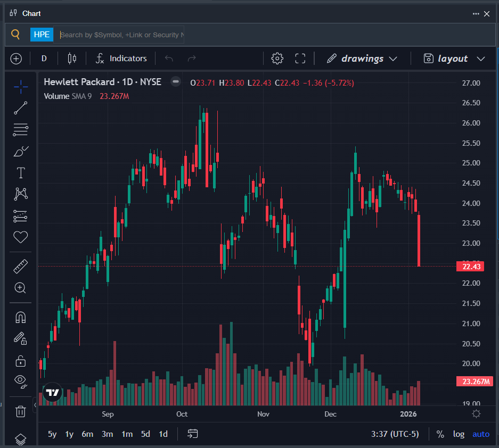Screen dimensions: 499x448
Task: Enable log scale on the price axis
Action: pos(459,434)
